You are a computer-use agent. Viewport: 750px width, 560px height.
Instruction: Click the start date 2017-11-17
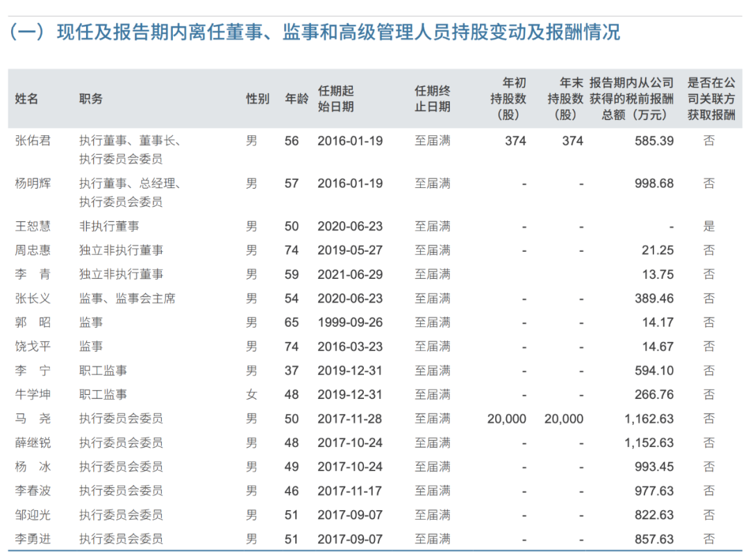tap(350, 491)
